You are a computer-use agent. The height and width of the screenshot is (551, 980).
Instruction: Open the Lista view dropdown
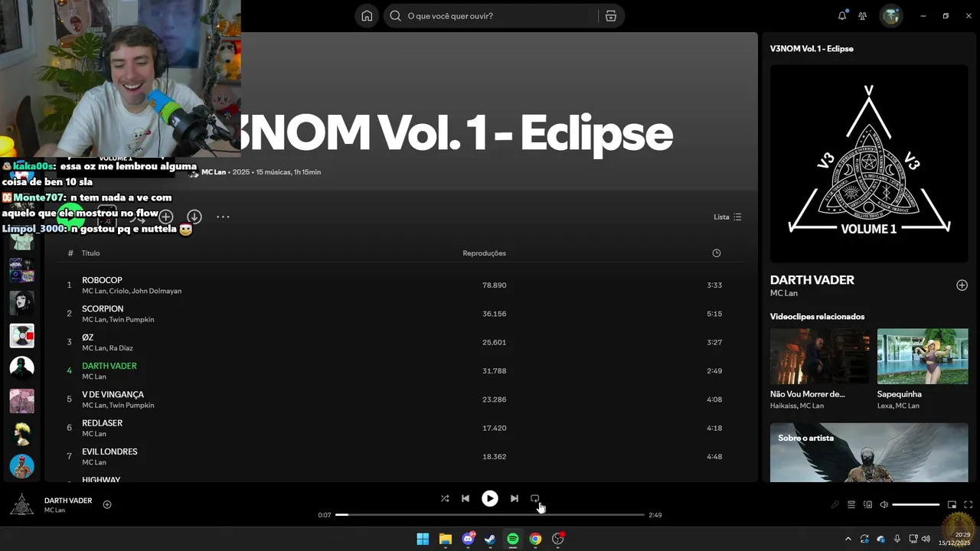click(727, 217)
